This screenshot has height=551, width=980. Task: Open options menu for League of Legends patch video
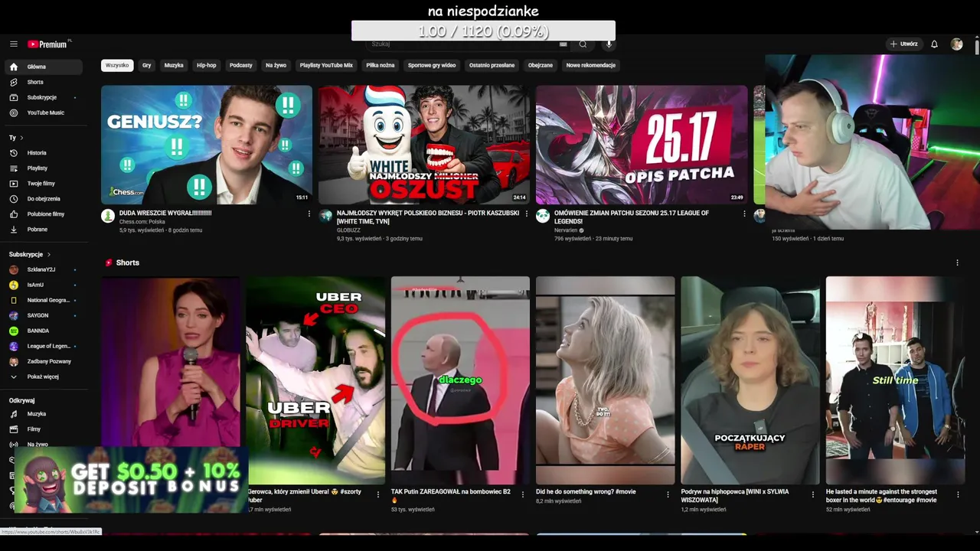point(744,214)
